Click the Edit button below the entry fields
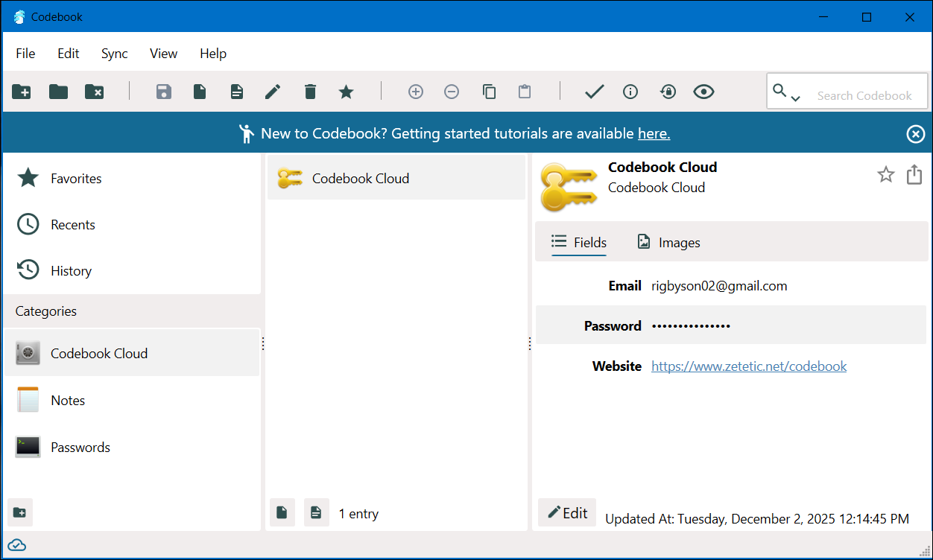The image size is (933, 560). (566, 512)
